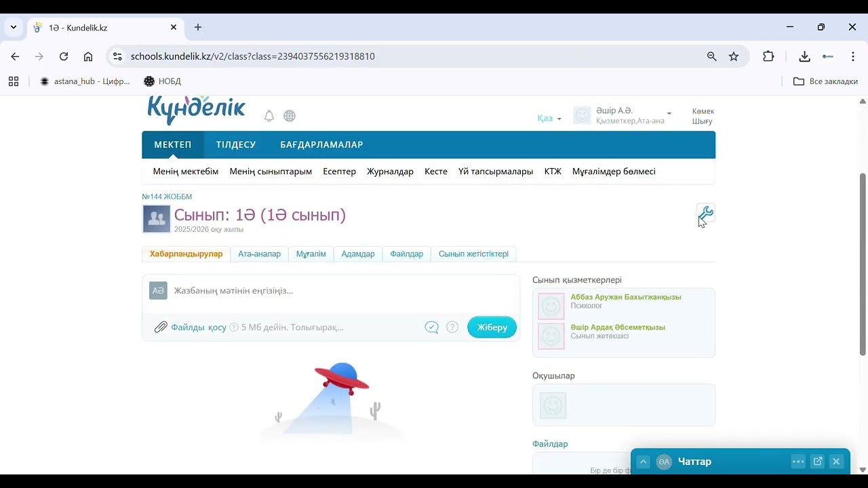Go to Менің мектебім
The height and width of the screenshot is (488, 868).
coord(186,171)
